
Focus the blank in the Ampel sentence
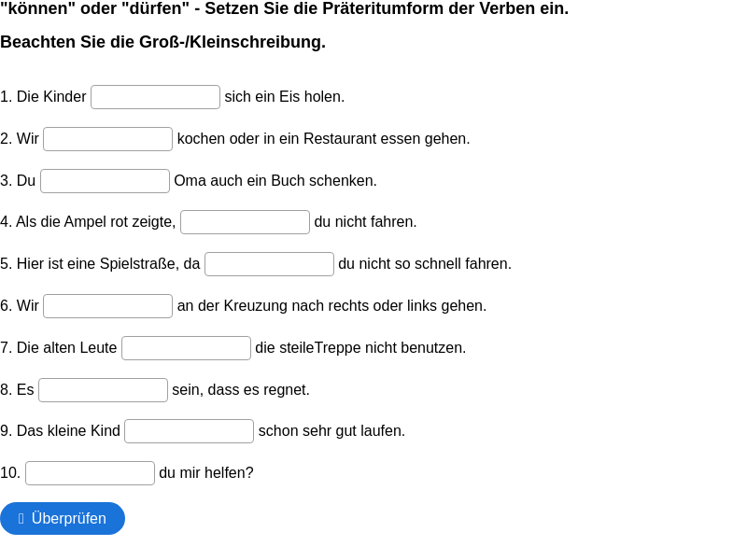tap(245, 221)
